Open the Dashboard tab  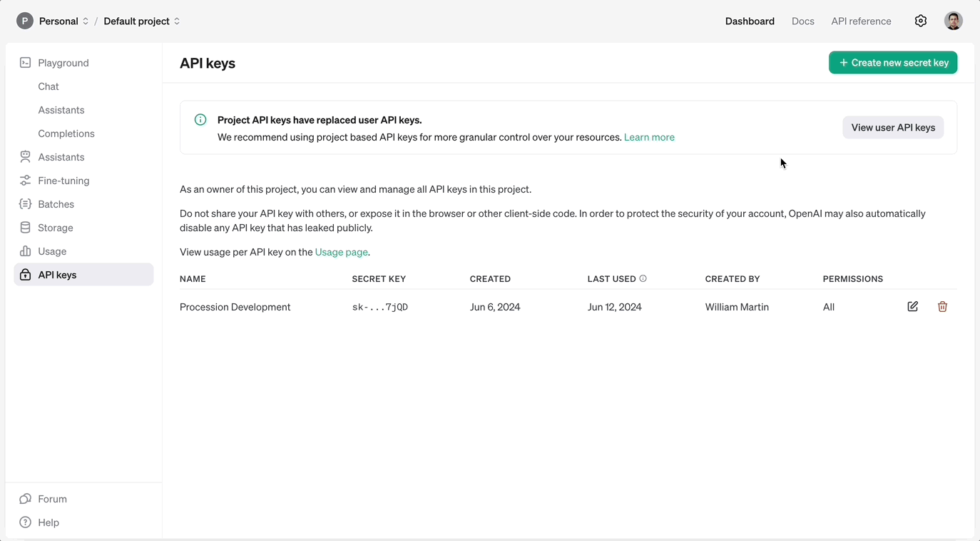pos(750,21)
